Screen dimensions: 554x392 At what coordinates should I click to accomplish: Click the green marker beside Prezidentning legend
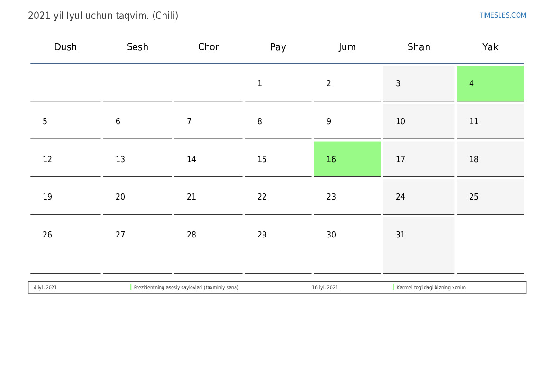pos(131,287)
